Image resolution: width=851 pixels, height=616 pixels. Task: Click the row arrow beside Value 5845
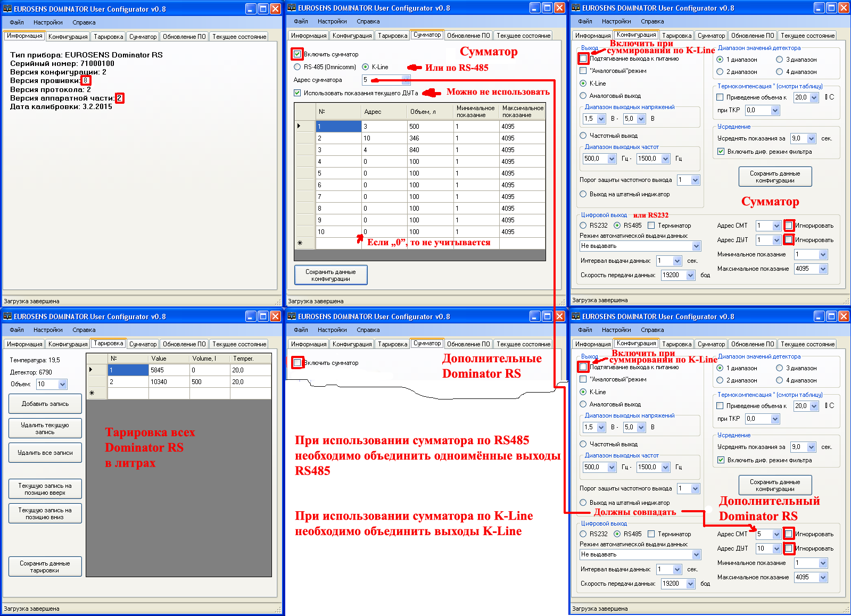91,370
